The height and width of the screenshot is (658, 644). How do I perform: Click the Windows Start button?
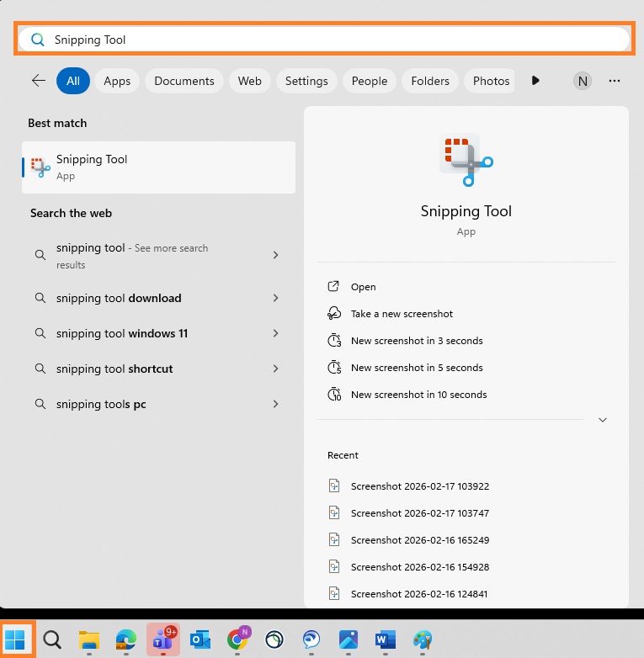15,640
